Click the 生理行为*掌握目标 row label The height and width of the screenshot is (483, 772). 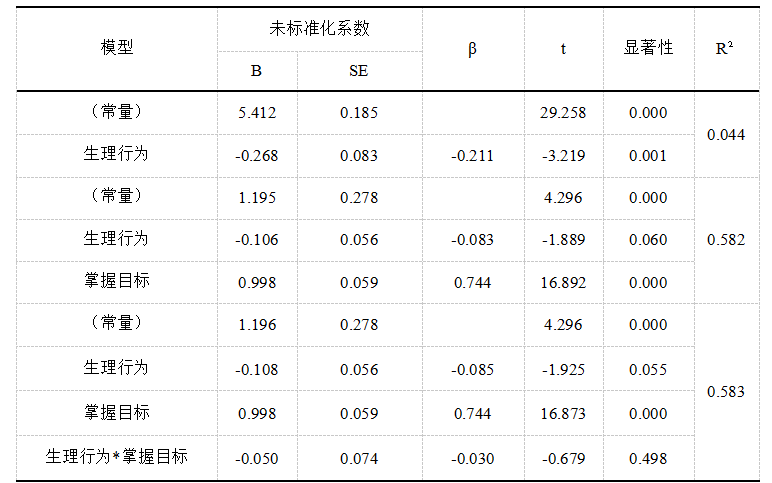coord(117,456)
